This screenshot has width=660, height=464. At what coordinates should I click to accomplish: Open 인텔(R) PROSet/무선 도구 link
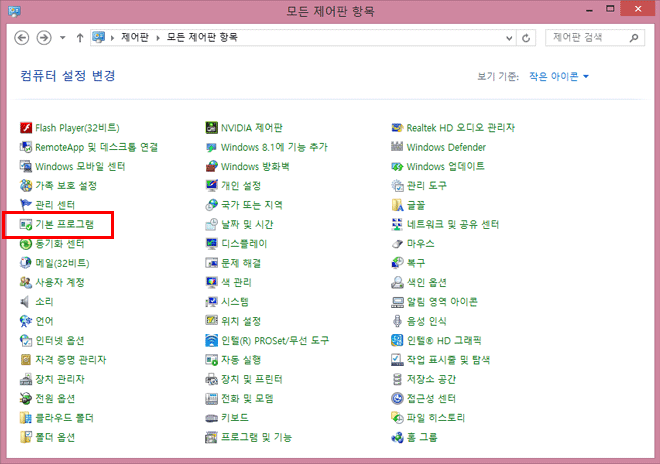pyautogui.click(x=275, y=341)
